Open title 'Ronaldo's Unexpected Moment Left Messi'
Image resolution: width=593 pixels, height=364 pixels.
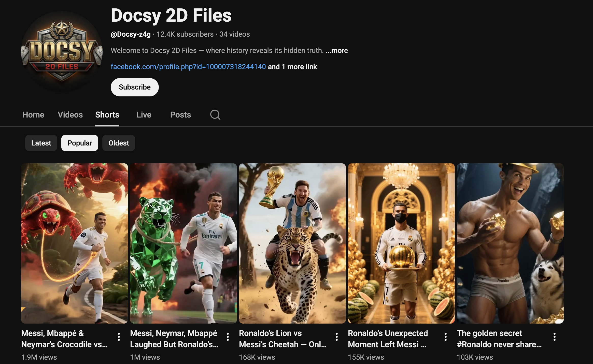pos(388,339)
